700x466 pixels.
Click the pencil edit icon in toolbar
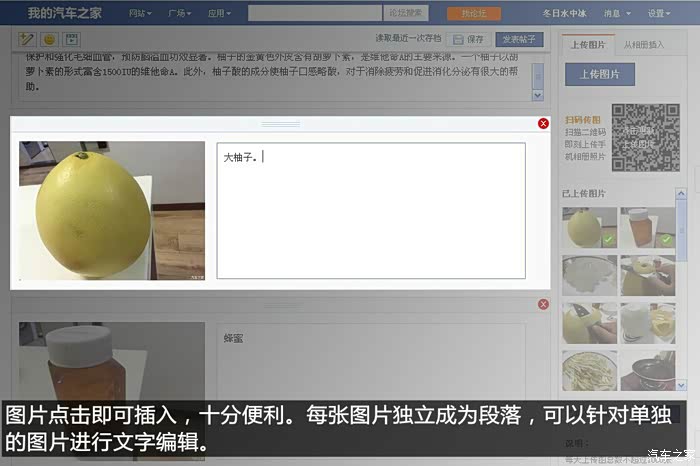click(26, 39)
